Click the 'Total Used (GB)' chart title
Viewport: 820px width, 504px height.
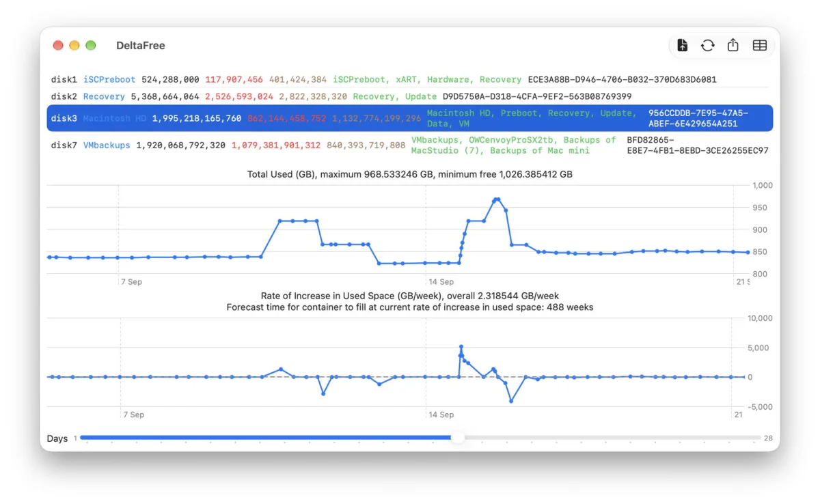[410, 174]
